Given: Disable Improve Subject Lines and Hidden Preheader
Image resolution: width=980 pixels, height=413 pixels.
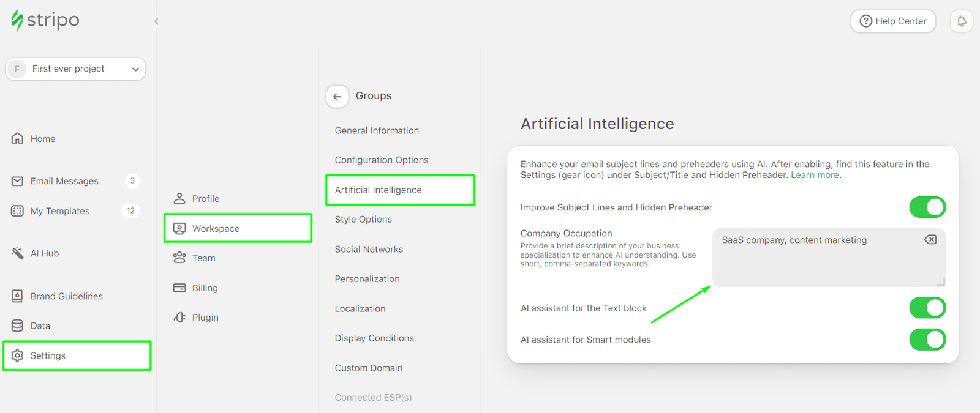Looking at the screenshot, I should tap(927, 207).
